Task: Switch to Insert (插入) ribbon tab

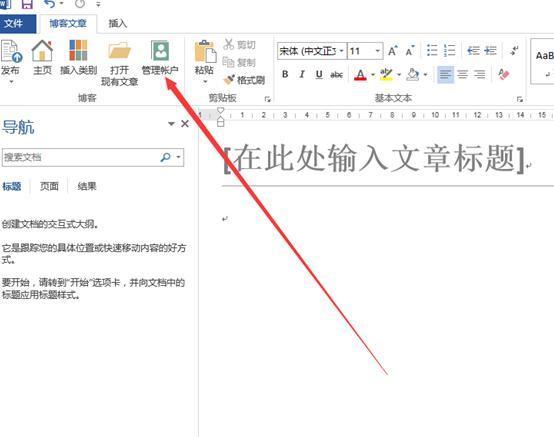Action: pos(118,24)
